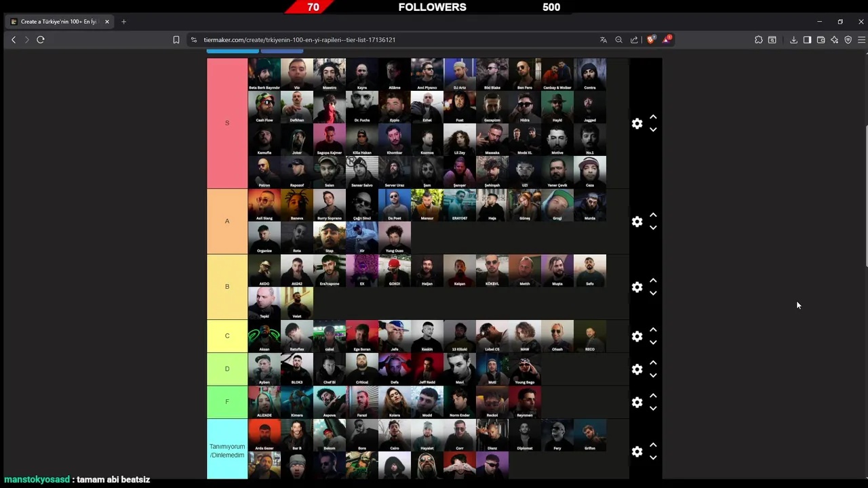Reload the page with refresh icon
This screenshot has width=868, height=488.
tap(41, 40)
